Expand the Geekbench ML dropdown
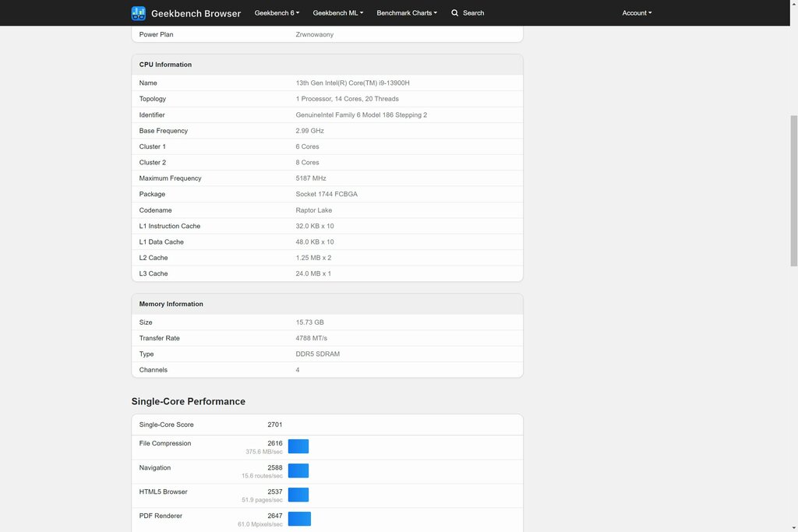Viewport: 798px width, 532px height. coord(338,13)
